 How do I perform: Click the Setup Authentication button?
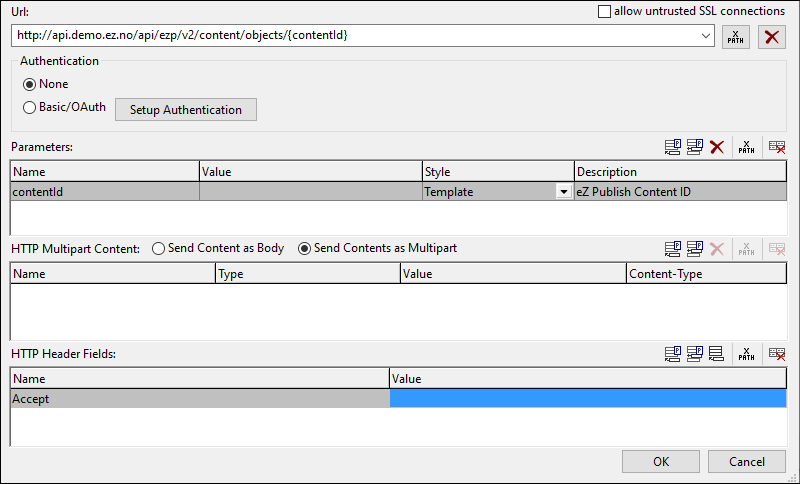[186, 109]
